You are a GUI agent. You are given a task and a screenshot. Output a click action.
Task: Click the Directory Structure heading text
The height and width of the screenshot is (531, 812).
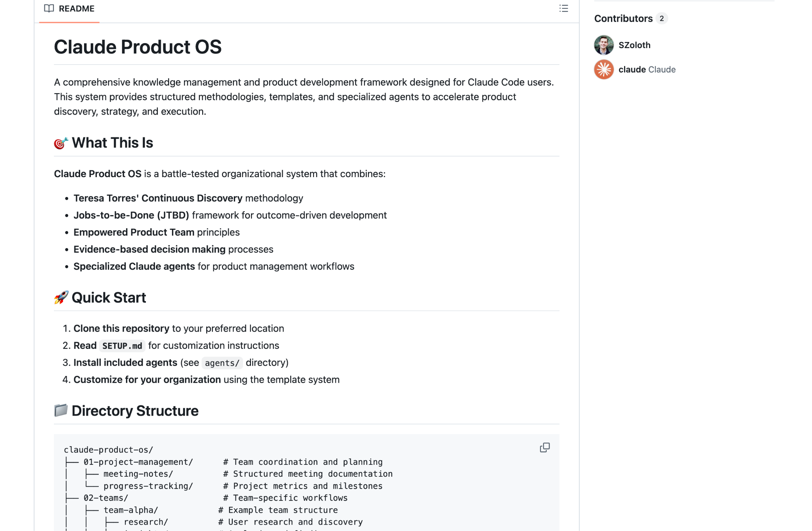(135, 411)
